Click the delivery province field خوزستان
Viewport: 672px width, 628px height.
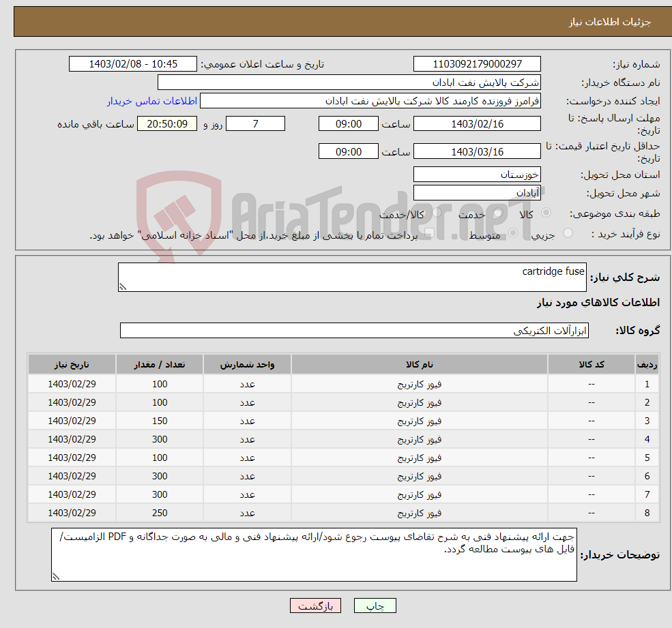[x=477, y=175]
